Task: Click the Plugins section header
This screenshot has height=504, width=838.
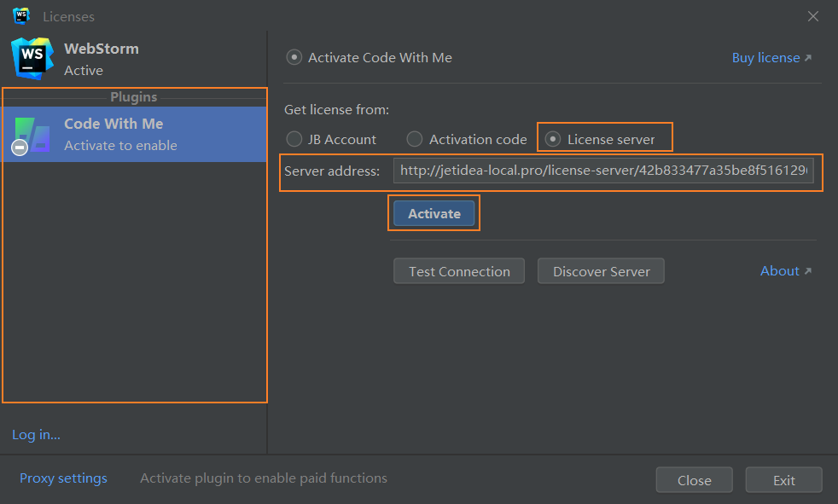Action: pyautogui.click(x=134, y=97)
